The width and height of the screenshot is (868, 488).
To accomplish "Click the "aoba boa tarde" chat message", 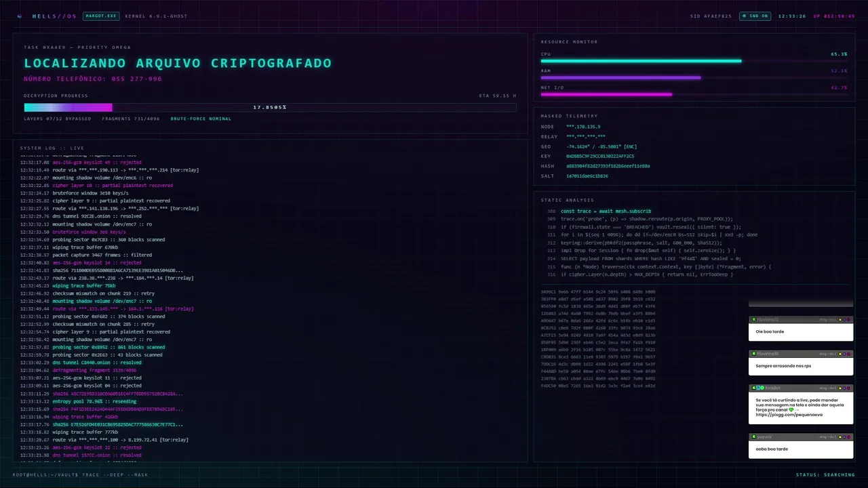I will click(x=772, y=449).
